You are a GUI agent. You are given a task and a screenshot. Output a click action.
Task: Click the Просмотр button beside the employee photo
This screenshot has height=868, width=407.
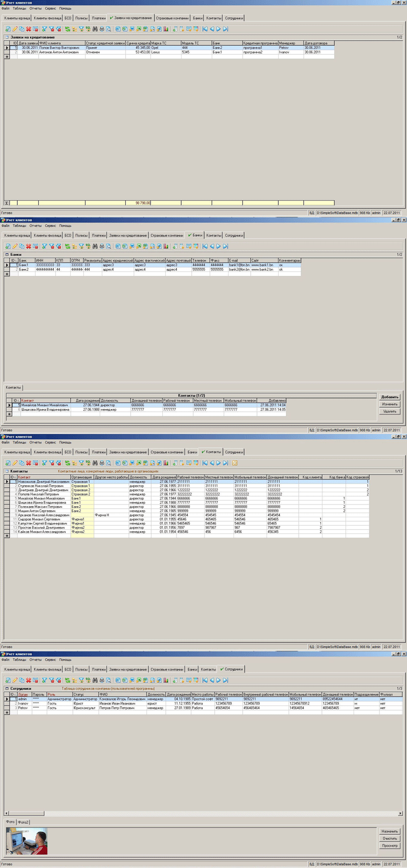pyautogui.click(x=390, y=846)
